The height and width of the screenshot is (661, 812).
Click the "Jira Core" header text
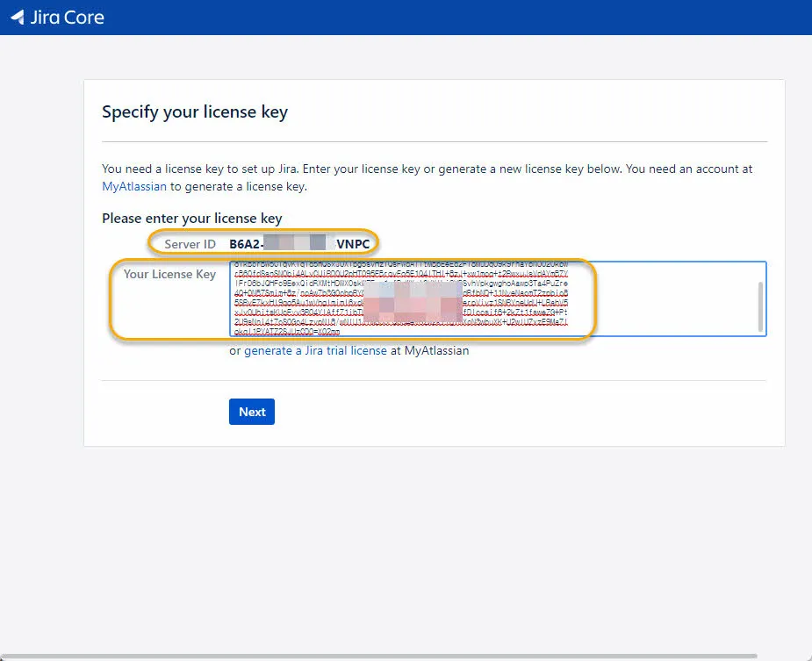[x=68, y=17]
